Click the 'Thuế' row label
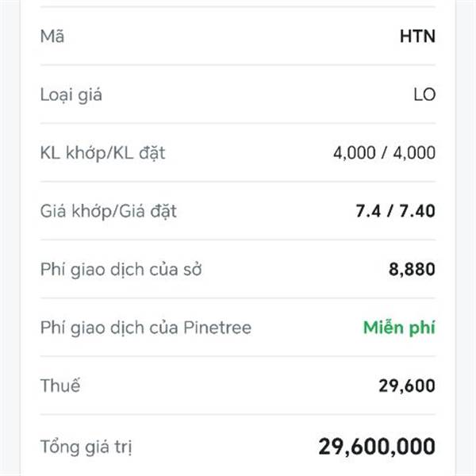 (60, 386)
